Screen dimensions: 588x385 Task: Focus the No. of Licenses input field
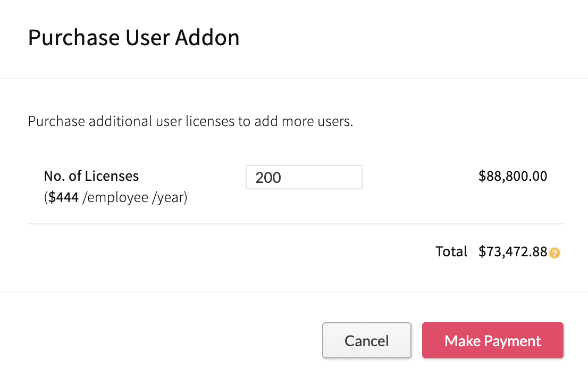point(304,177)
